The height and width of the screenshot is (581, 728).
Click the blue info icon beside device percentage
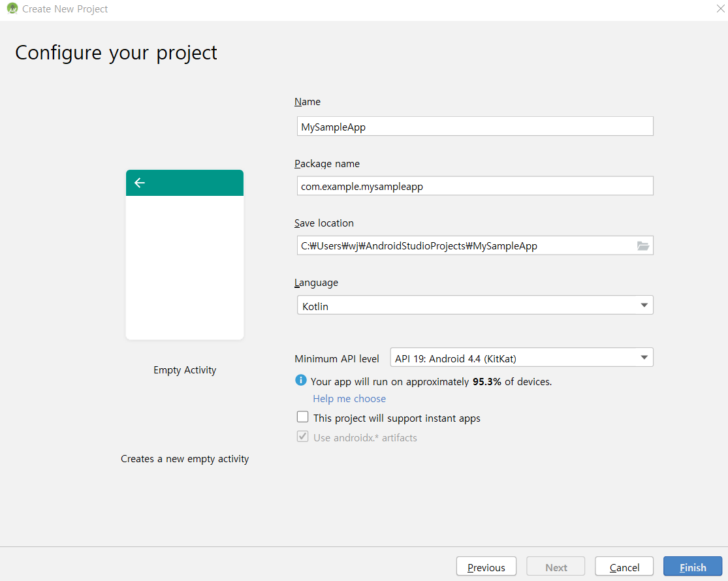(301, 381)
